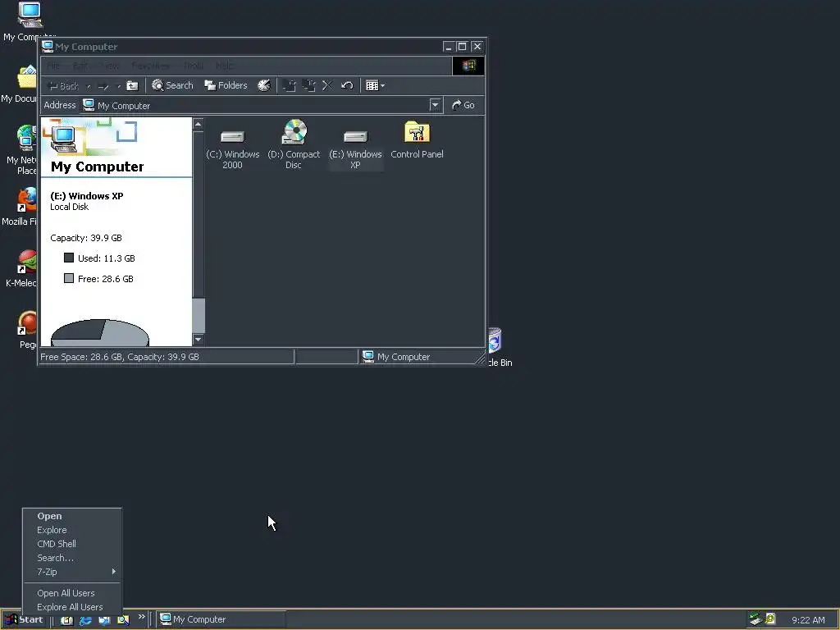Open the History toolbar icon

[264, 85]
